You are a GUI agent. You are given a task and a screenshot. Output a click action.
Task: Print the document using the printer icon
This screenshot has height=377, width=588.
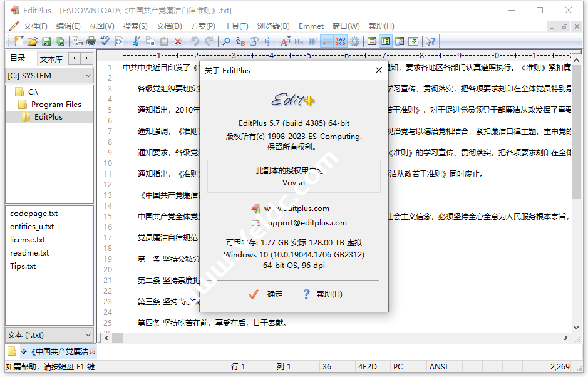[x=90, y=41]
